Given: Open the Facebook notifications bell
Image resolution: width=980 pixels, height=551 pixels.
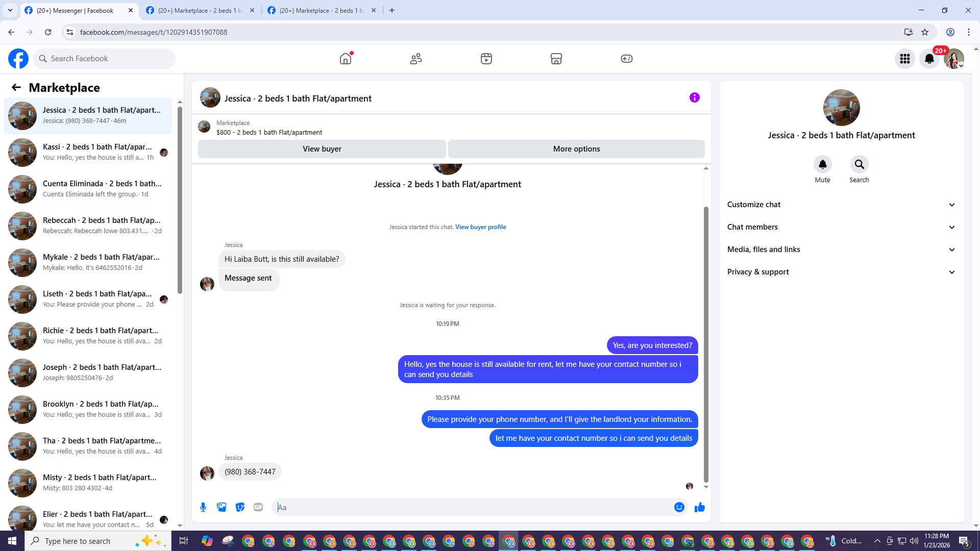Looking at the screenshot, I should (x=929, y=59).
